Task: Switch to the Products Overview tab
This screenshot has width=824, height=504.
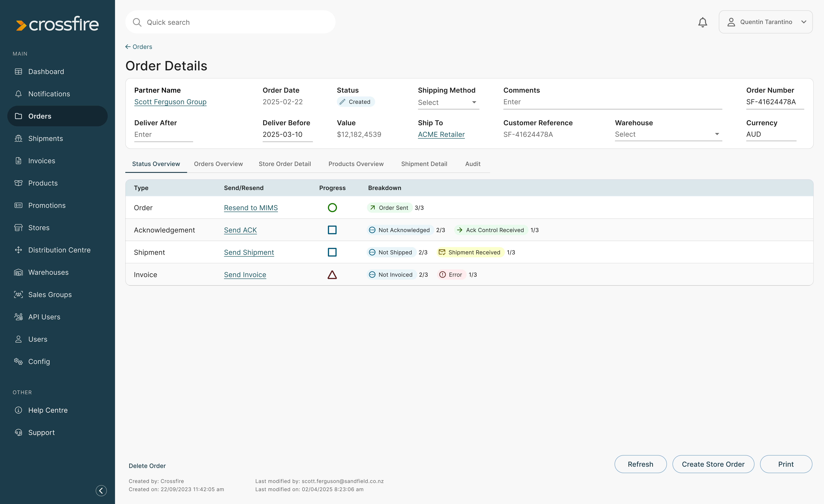Action: [x=356, y=164]
